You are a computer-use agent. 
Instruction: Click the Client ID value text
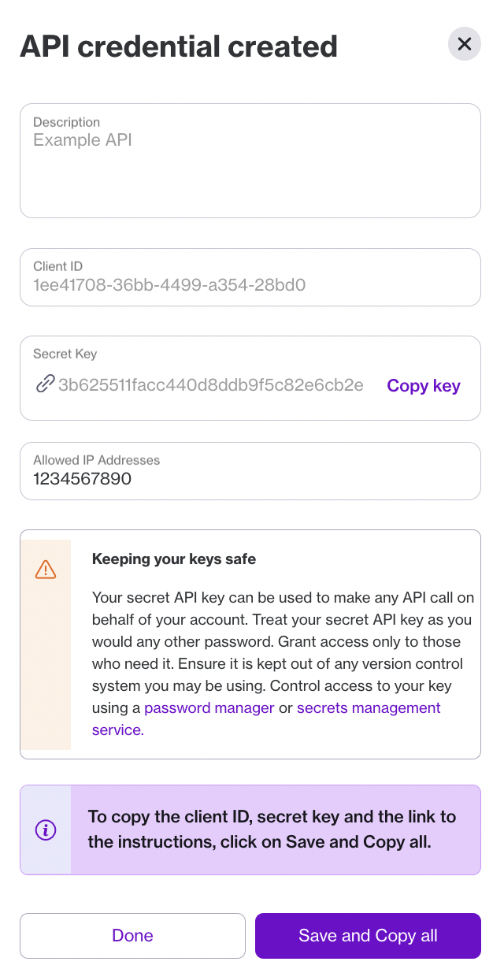tap(169, 285)
